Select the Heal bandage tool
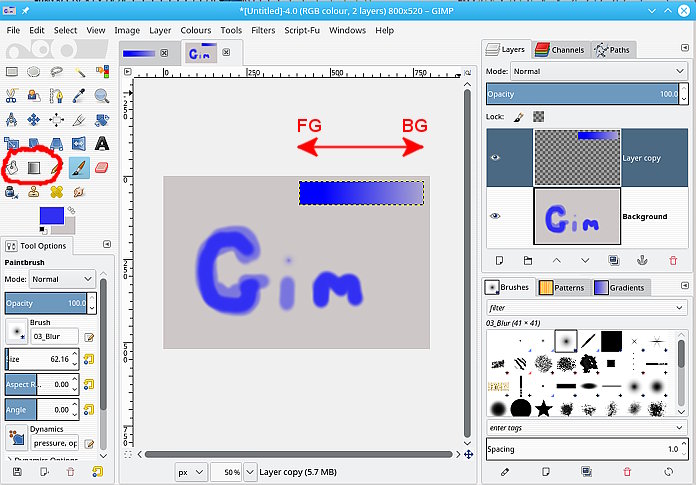Screen dimensions: 696x485 56,192
